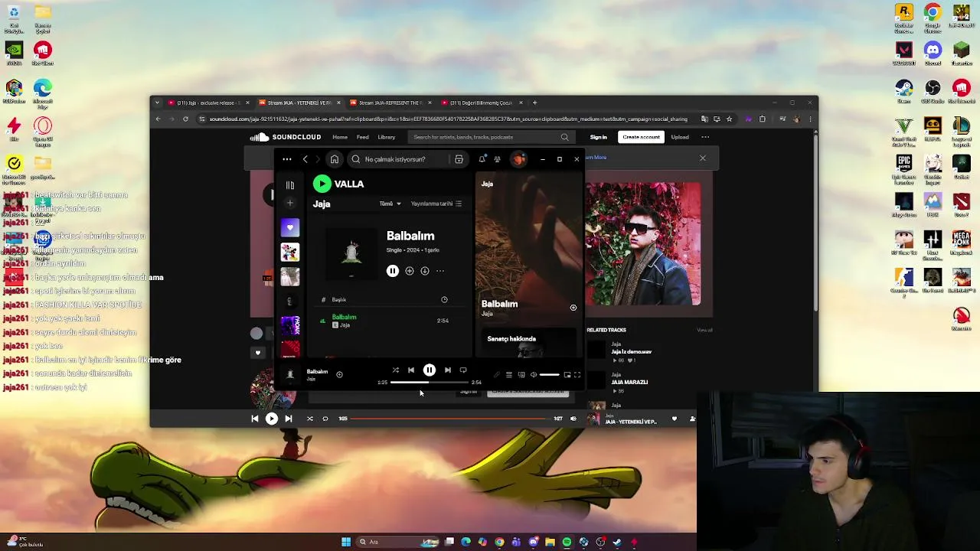Toggle lyrics icon in Spotify player
The image size is (980, 551).
point(497,375)
